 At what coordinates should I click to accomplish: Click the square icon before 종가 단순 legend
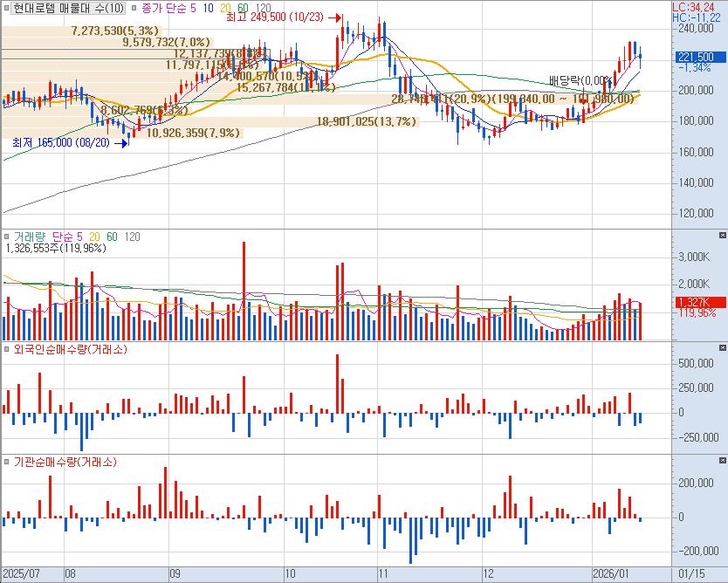(x=134, y=7)
